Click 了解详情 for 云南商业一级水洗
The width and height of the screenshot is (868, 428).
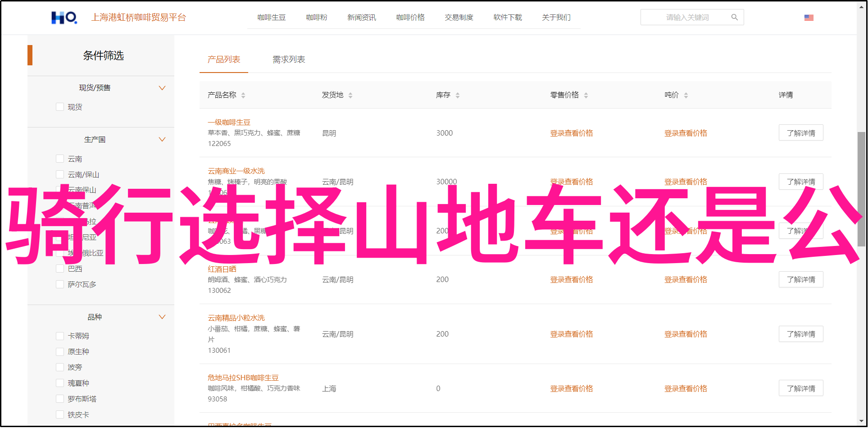coord(801,182)
